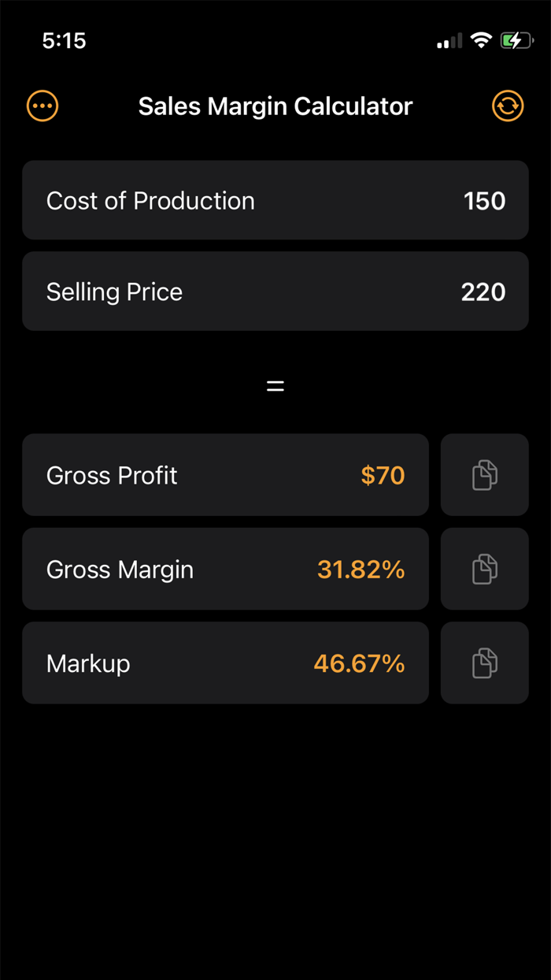Select the Selling Price input field
This screenshot has width=551, height=980.
(275, 291)
